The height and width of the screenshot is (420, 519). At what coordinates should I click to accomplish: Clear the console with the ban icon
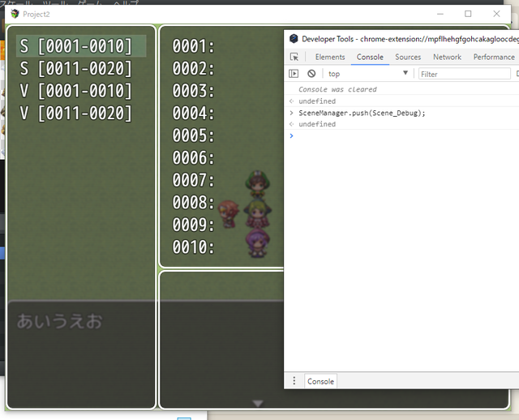pyautogui.click(x=311, y=74)
